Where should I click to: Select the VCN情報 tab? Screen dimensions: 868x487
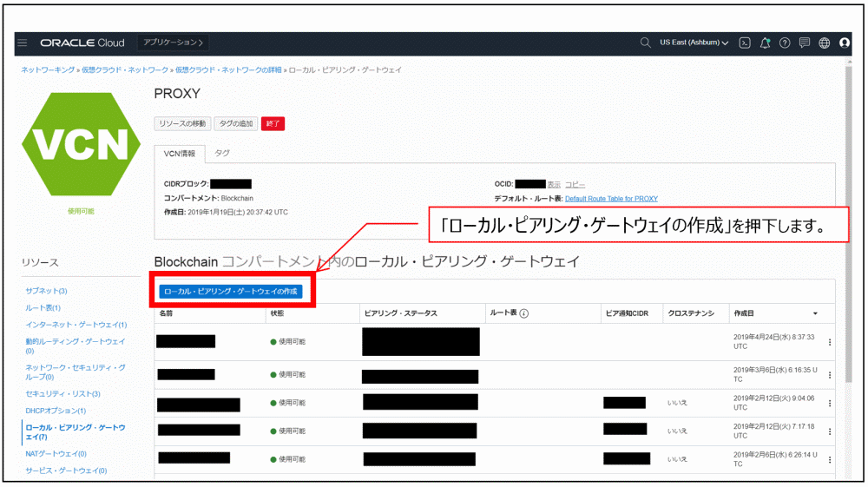(x=180, y=154)
